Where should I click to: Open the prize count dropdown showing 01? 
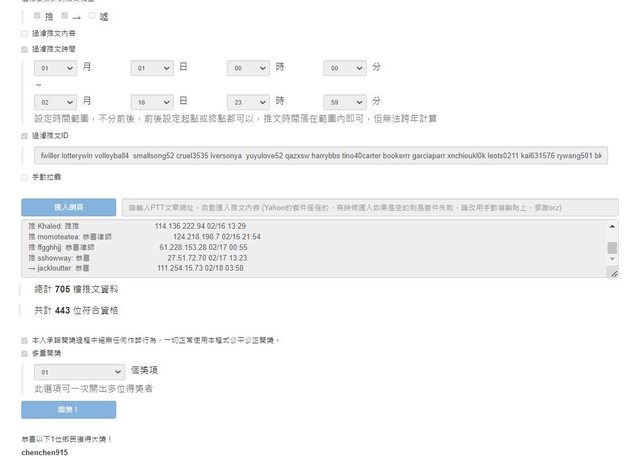pyautogui.click(x=80, y=372)
